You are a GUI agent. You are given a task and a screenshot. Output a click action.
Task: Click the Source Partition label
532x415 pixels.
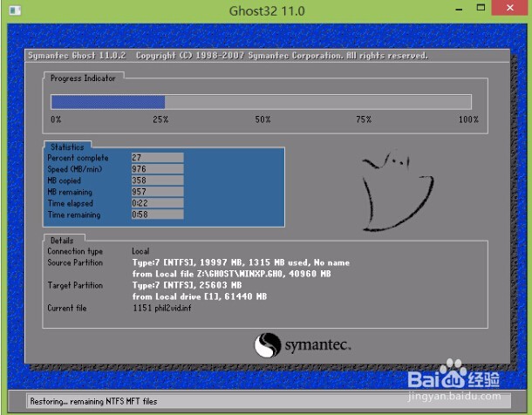pos(75,262)
